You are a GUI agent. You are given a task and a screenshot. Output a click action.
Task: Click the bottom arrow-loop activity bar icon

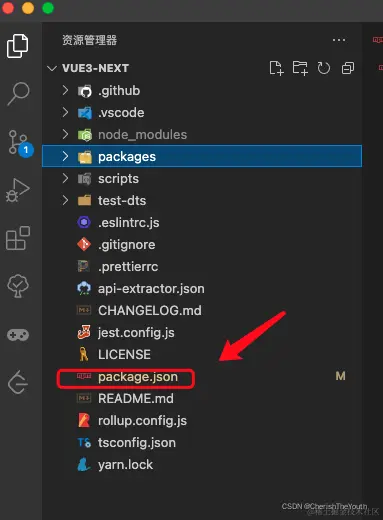pyautogui.click(x=17, y=382)
